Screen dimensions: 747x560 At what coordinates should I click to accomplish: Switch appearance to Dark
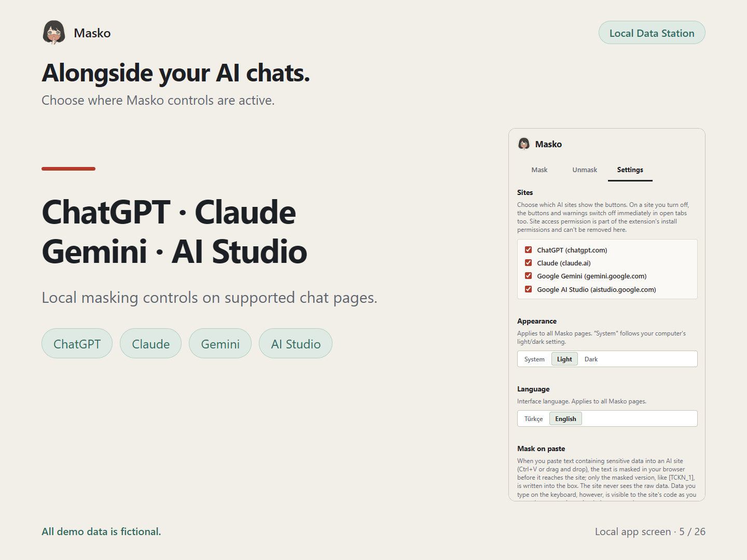pos(591,359)
